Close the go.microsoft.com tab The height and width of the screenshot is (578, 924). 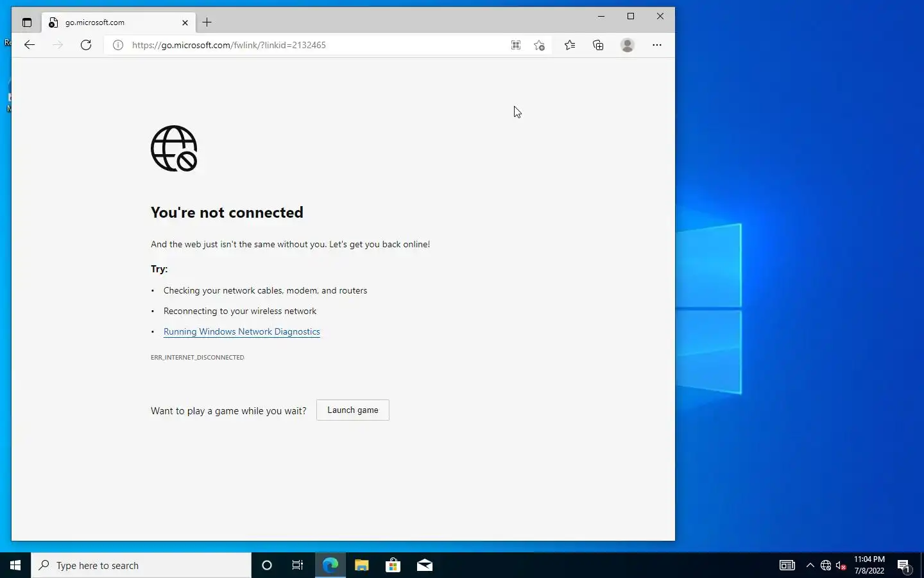tap(185, 22)
